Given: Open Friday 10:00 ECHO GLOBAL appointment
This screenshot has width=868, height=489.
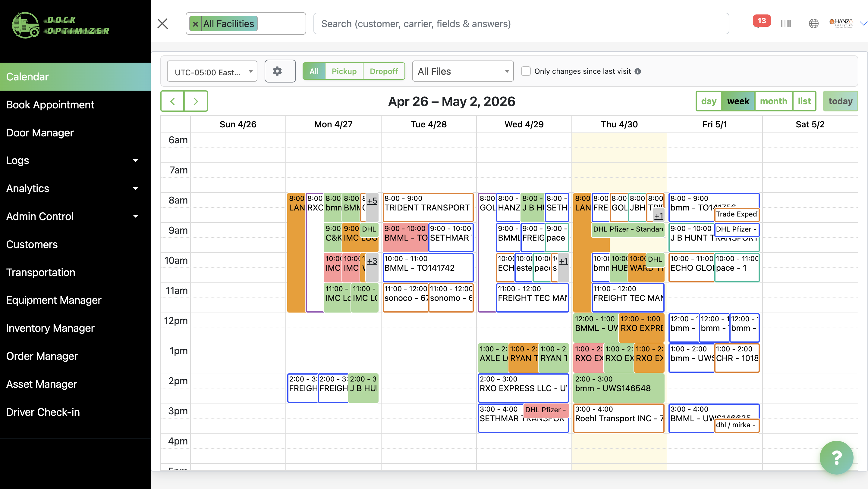Looking at the screenshot, I should 691,267.
